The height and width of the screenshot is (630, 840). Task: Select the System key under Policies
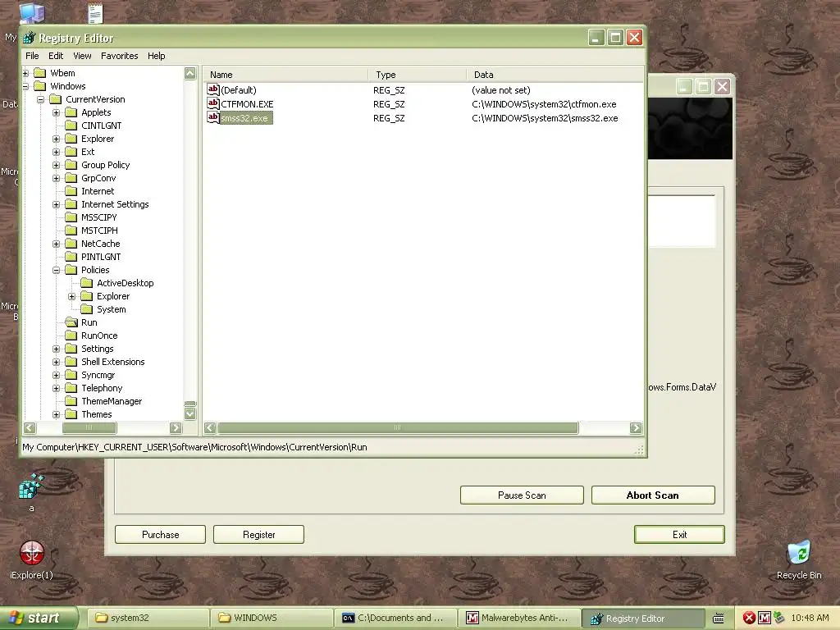(112, 309)
